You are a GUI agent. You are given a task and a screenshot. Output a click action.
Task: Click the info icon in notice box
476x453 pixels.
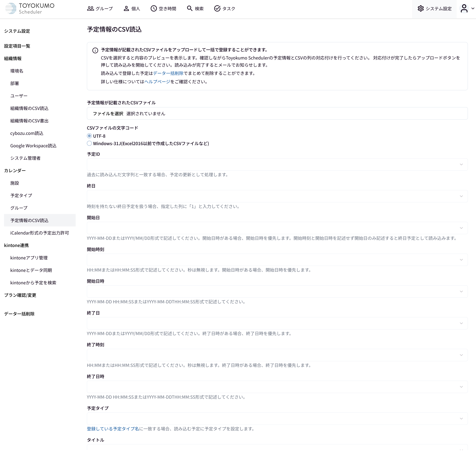[95, 50]
